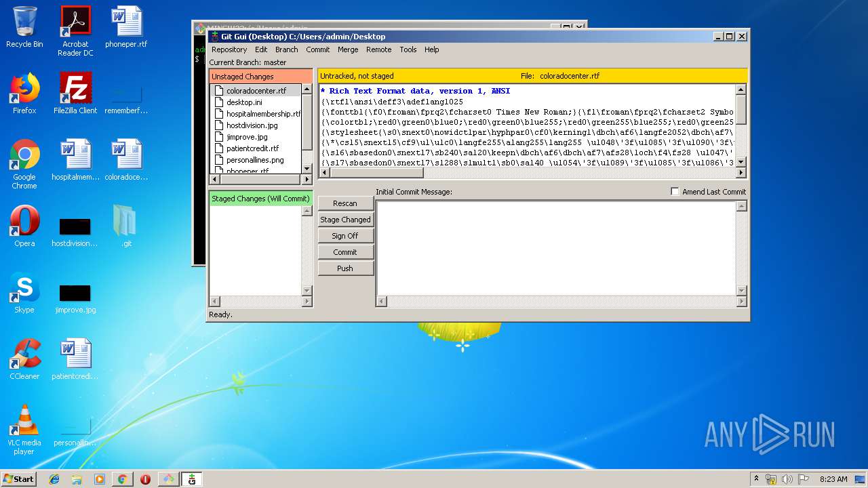Image resolution: width=868 pixels, height=488 pixels.
Task: Click Staged Changes (Will Commit) header
Action: (260, 199)
